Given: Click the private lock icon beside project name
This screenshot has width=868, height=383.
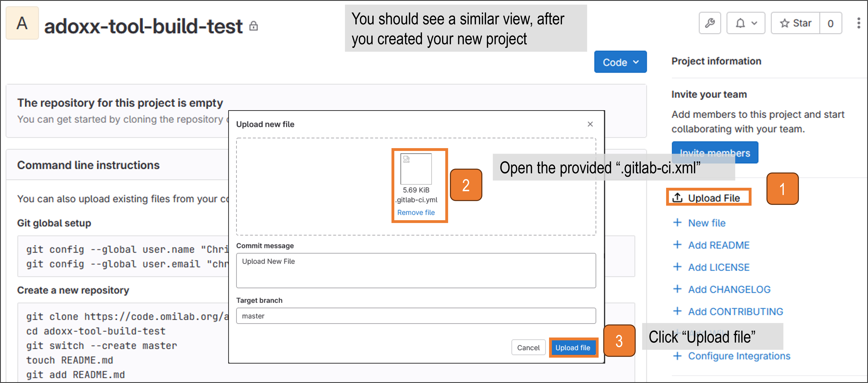Looking at the screenshot, I should 253,26.
